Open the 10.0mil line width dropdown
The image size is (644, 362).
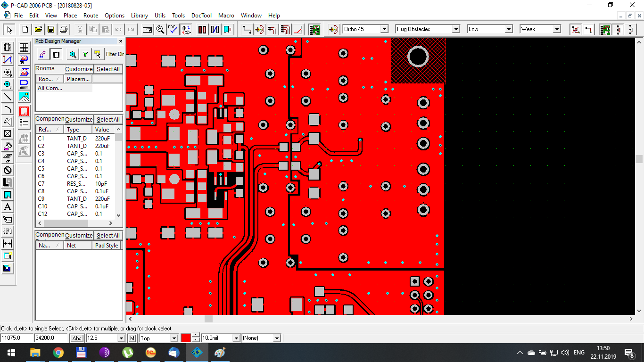pyautogui.click(x=236, y=338)
